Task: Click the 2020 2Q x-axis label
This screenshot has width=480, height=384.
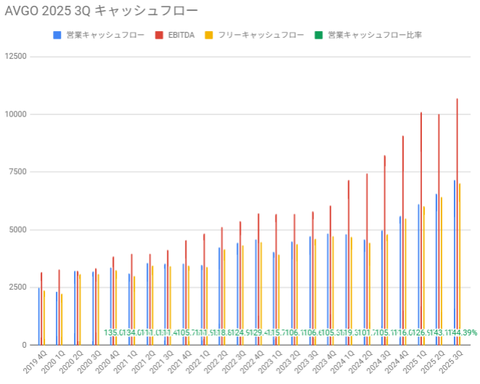Action: (x=71, y=361)
